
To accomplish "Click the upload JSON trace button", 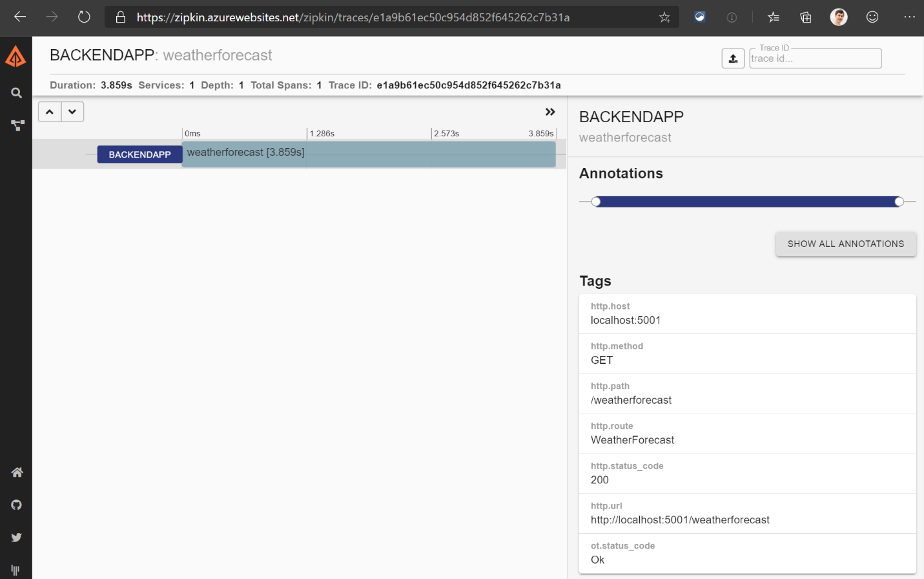I will point(733,59).
